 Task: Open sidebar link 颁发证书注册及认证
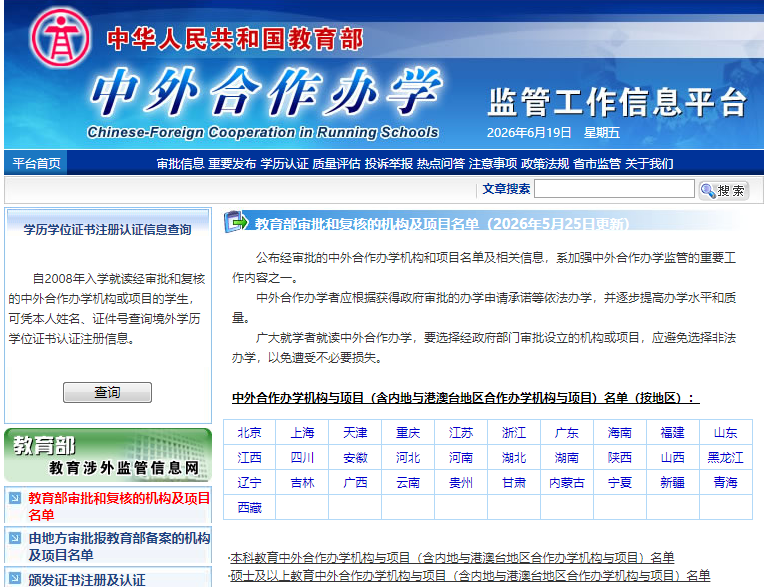tap(87, 580)
